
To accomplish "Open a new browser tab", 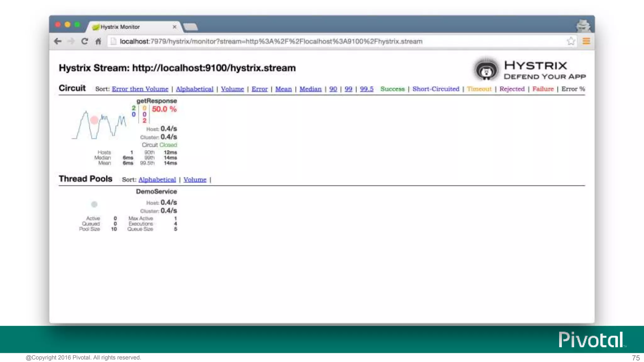I will coord(191,27).
